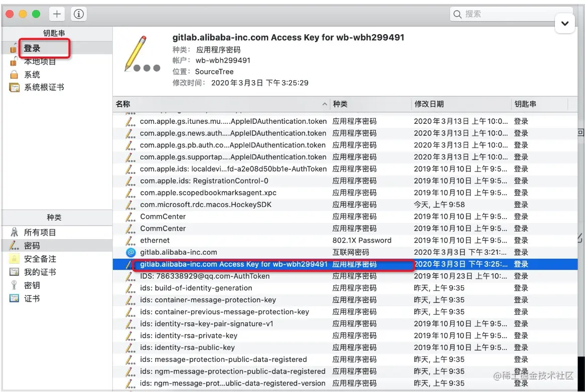Click the keys icon beside 所有项目
Viewport: 585px width, 392px height.
[14, 232]
